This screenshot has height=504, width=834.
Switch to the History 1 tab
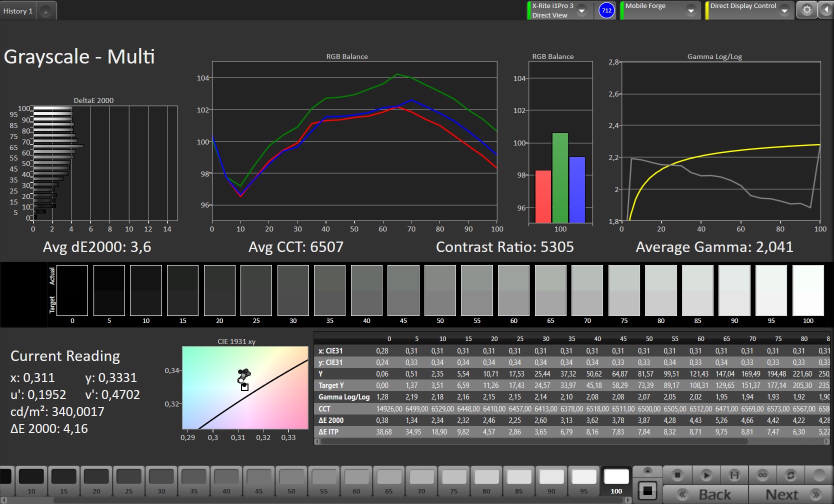[18, 11]
